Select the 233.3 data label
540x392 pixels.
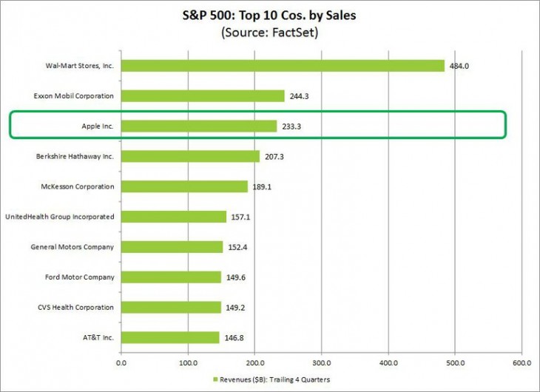coord(291,126)
